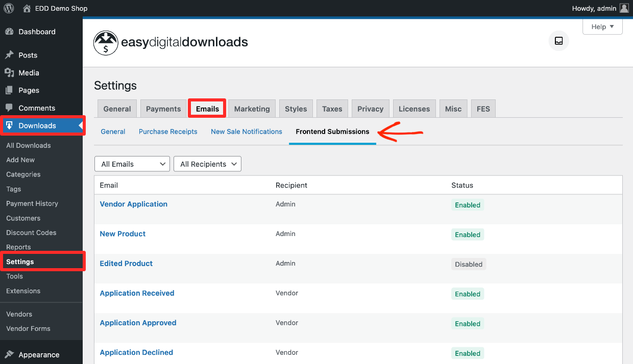Click Howdy, admin account link
This screenshot has height=364, width=633.
point(594,8)
